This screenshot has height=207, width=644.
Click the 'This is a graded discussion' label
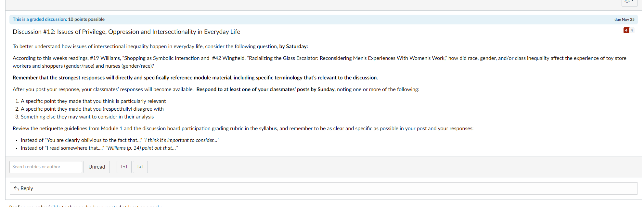point(40,20)
